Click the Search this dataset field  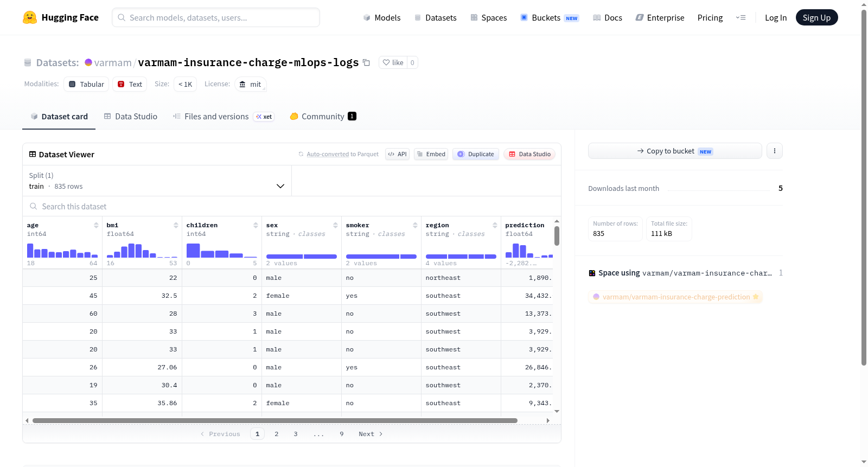(292, 206)
